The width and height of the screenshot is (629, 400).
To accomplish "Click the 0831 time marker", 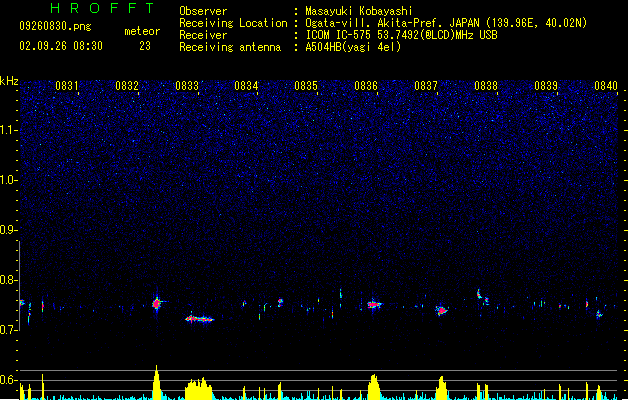I will pyautogui.click(x=67, y=86).
